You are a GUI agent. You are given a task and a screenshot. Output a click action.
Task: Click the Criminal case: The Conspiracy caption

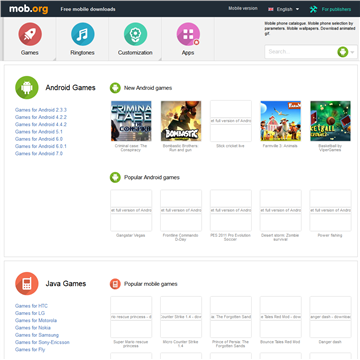point(131,148)
